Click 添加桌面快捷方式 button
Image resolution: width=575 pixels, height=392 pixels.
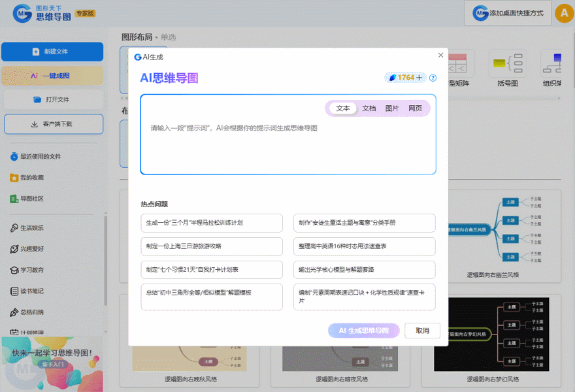(x=508, y=13)
